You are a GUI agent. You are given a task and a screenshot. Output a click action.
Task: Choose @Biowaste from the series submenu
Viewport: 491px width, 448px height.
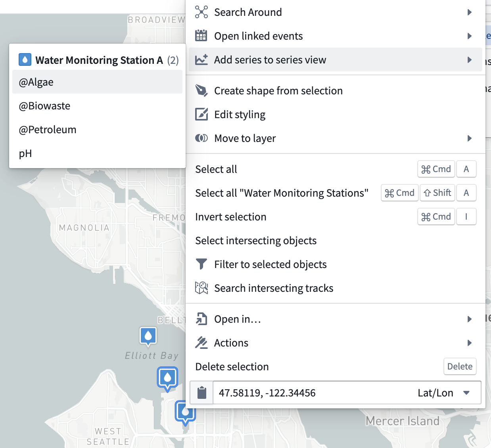pos(44,105)
